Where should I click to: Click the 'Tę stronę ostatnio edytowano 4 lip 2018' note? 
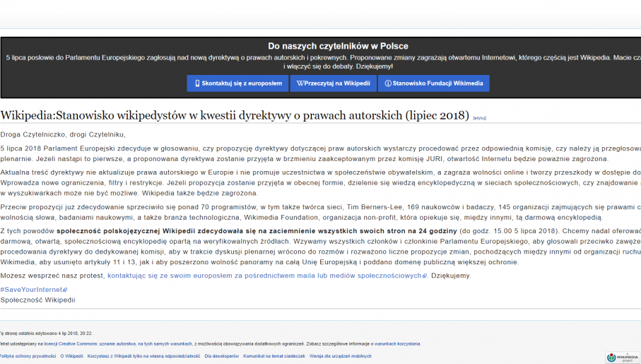(46, 334)
